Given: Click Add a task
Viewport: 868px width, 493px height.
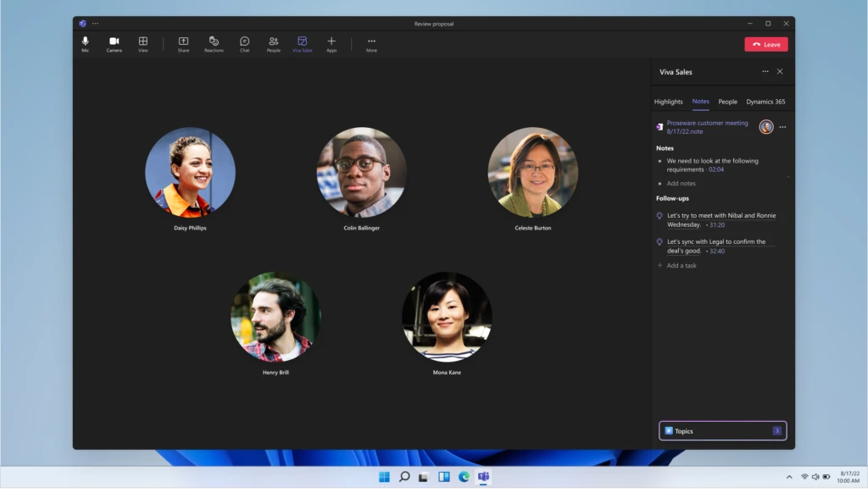Looking at the screenshot, I should [681, 265].
